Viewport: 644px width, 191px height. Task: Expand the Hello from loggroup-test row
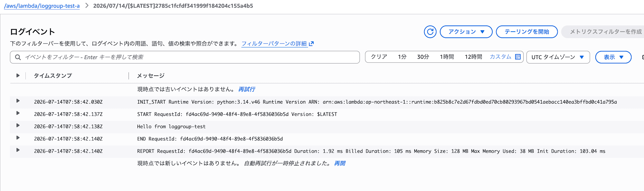18,126
